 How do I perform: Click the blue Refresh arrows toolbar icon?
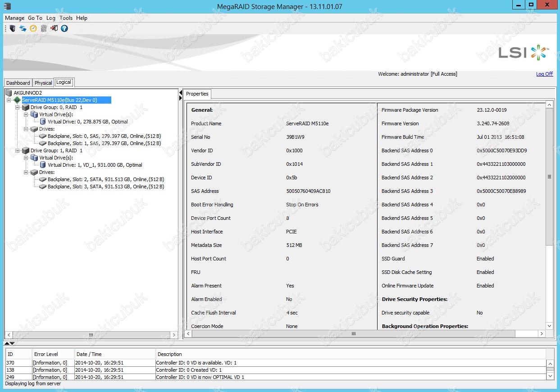coord(23,28)
